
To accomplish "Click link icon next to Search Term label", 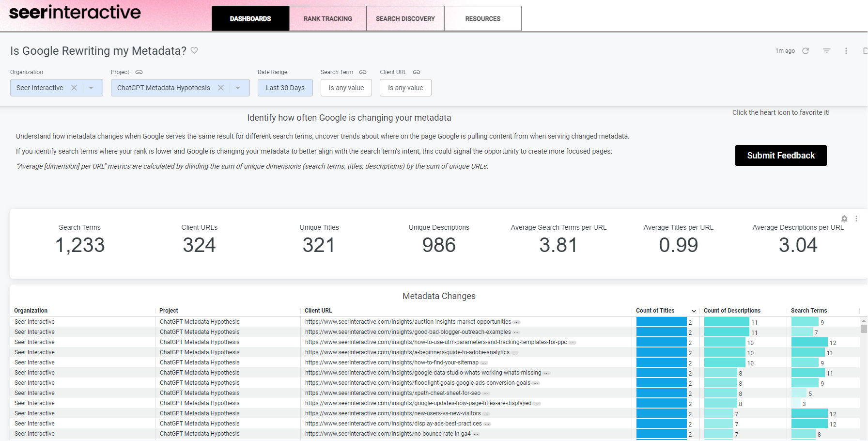I will (x=363, y=72).
